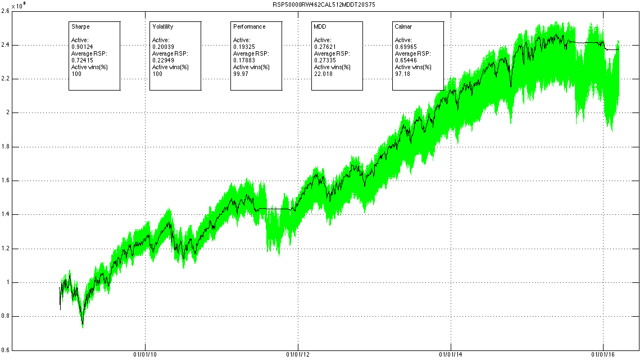Select the Sharpe heading in the first box
Image resolution: width=644 pixels, height=360 pixels.
point(80,26)
